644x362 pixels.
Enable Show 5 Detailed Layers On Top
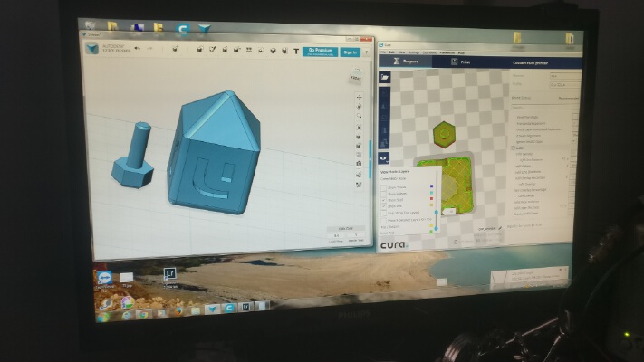tap(384, 221)
